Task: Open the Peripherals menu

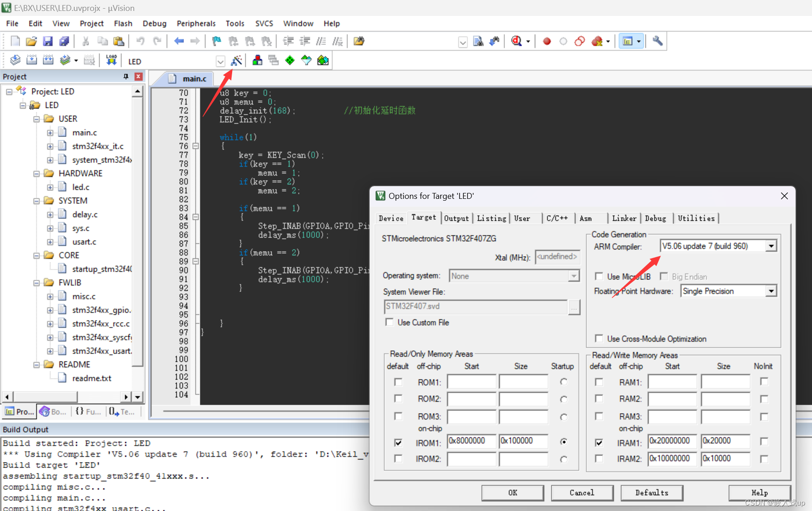Action: coord(196,23)
